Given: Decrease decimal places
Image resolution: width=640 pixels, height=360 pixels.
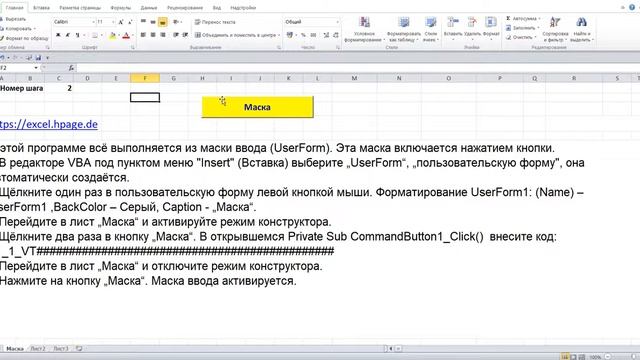Looking at the screenshot, I should 336,36.
